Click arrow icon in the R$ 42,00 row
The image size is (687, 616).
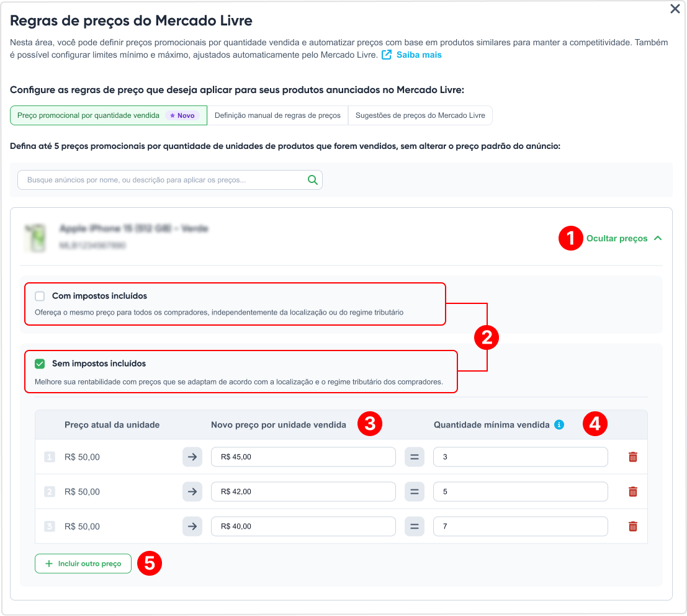tap(192, 492)
